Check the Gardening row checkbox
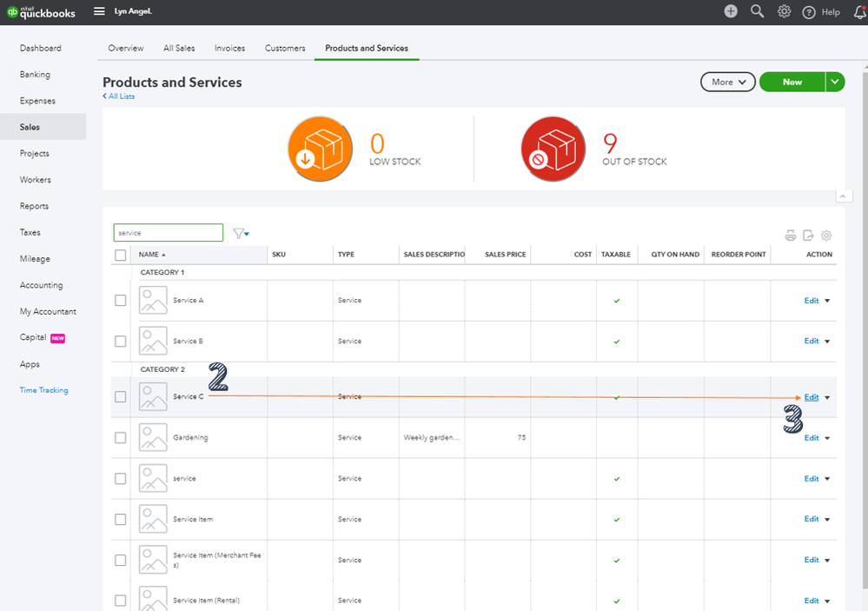This screenshot has height=611, width=868. point(120,438)
